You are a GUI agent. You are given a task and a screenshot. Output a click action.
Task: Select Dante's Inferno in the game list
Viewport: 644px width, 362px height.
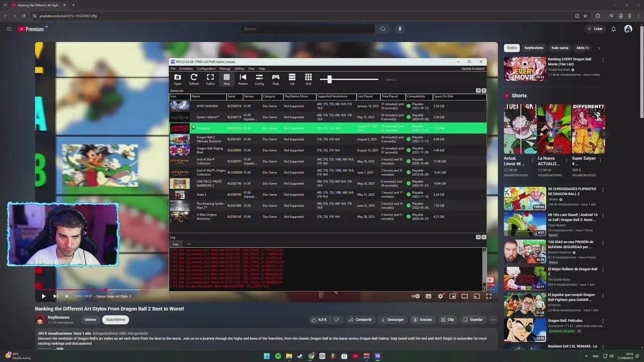[x=328, y=117]
